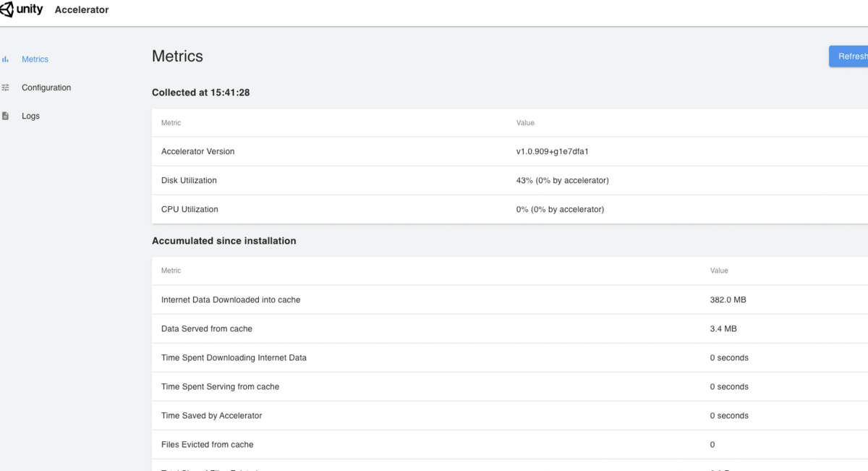
Task: Click the Accelerator Version row label
Action: click(x=197, y=152)
